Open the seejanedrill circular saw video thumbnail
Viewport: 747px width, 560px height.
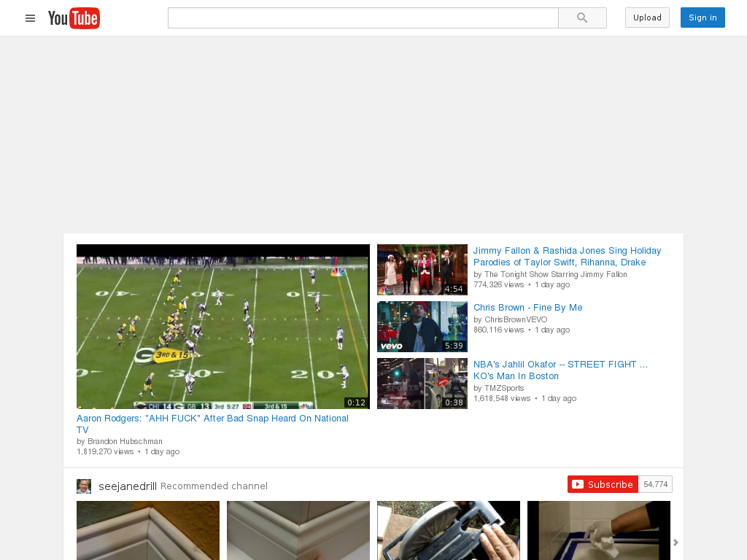449,530
